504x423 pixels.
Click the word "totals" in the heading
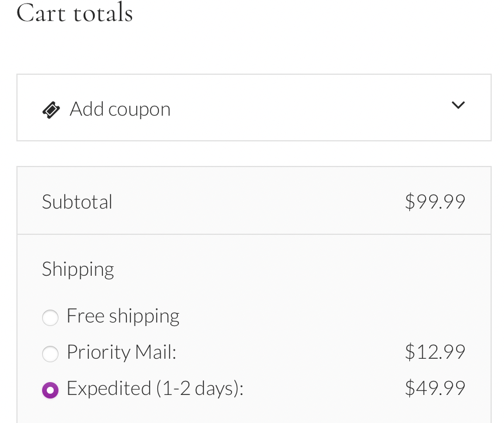point(103,13)
